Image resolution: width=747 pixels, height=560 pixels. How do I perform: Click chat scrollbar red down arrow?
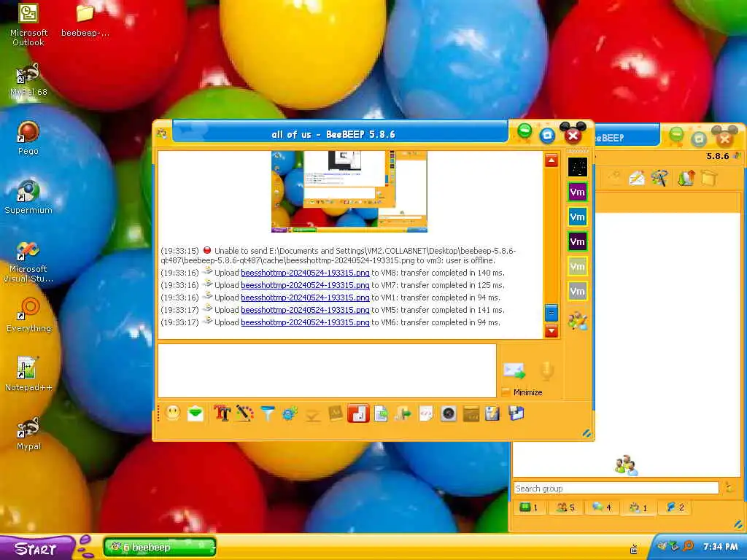click(551, 330)
